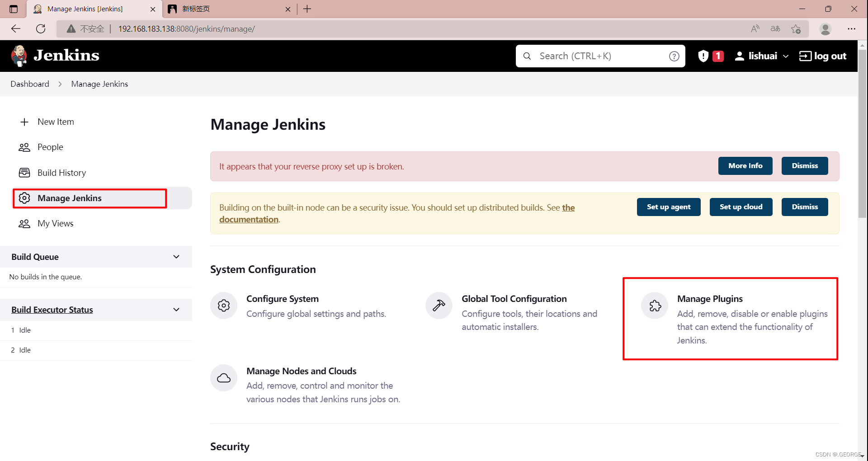The image size is (868, 461).
Task: Click the Set up agent button
Action: click(669, 207)
